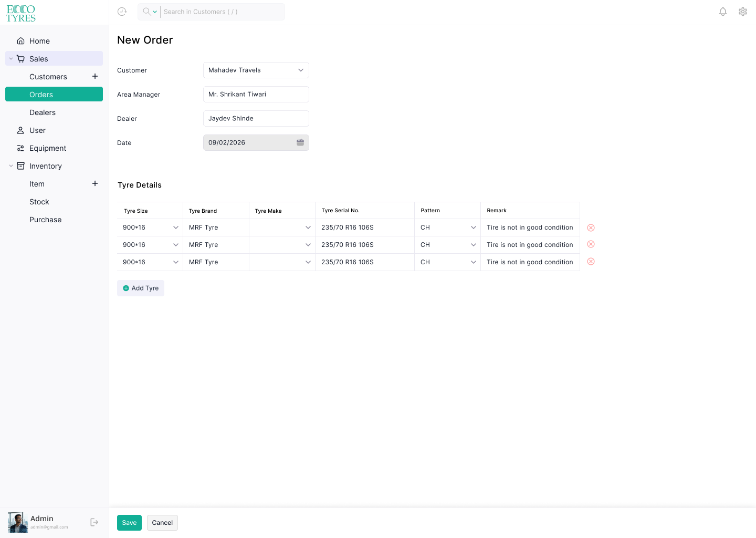Image resolution: width=756 pixels, height=538 pixels.
Task: Open the settings gear icon
Action: coord(743,12)
